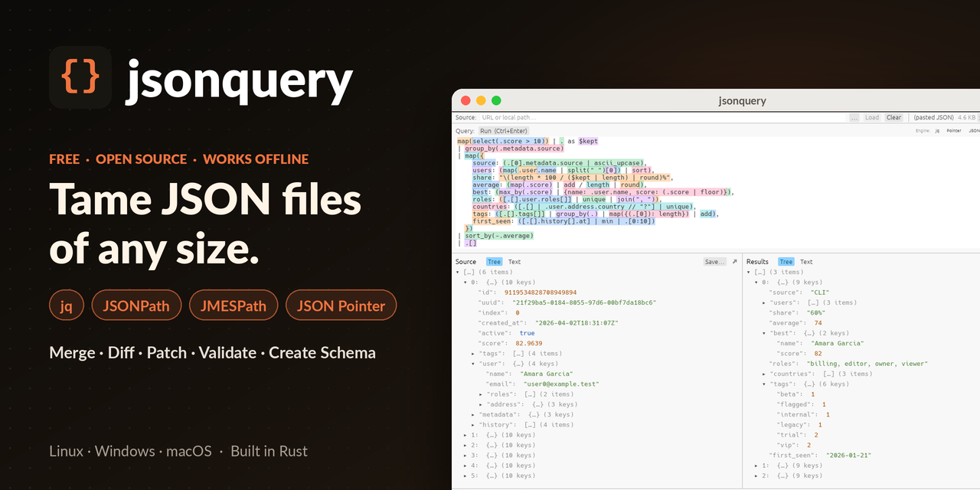The image size is (980, 490).
Task: Click the browse '…' button beside Load
Action: coord(854,118)
